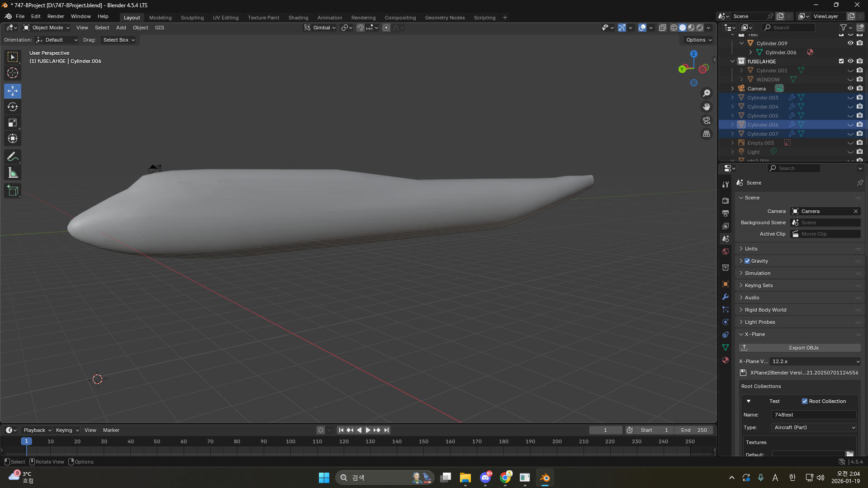The width and height of the screenshot is (868, 488).
Task: Open the Object Mode dropdown
Action: (x=47, y=28)
